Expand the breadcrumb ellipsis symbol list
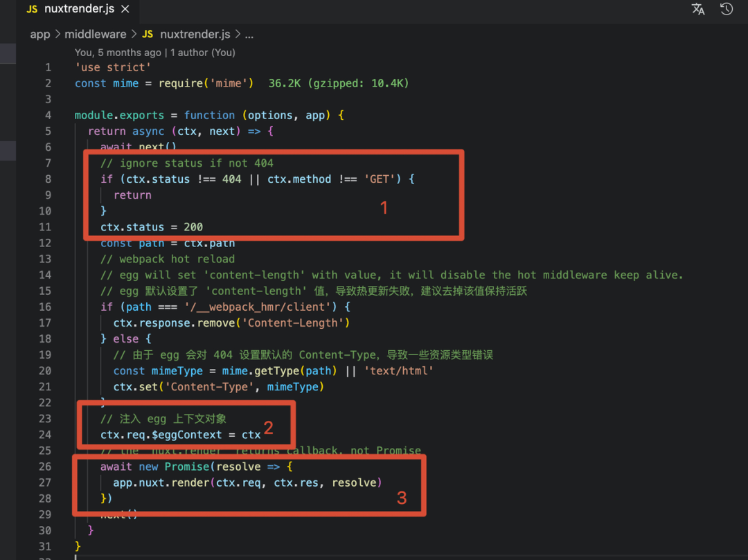The image size is (748, 560). click(x=249, y=34)
